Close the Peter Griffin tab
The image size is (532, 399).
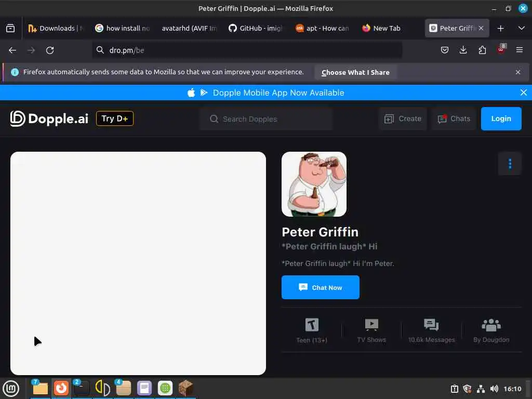481,28
